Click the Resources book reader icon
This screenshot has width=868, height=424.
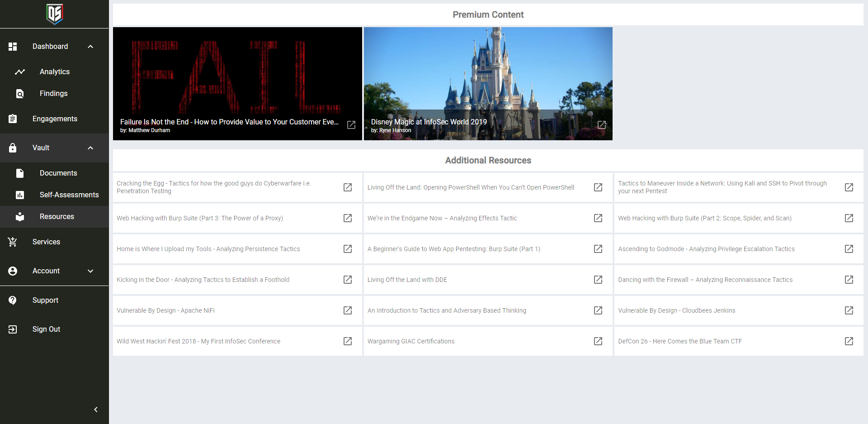pyautogui.click(x=20, y=217)
